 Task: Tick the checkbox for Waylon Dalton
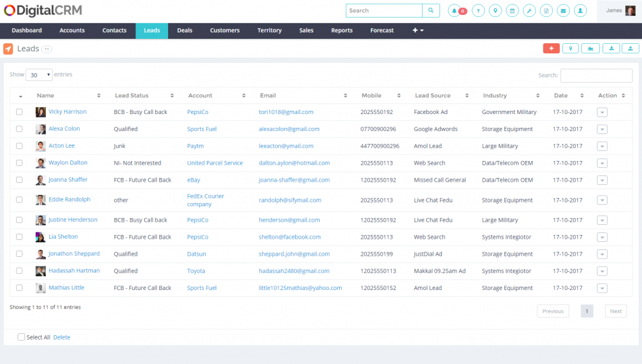19,163
